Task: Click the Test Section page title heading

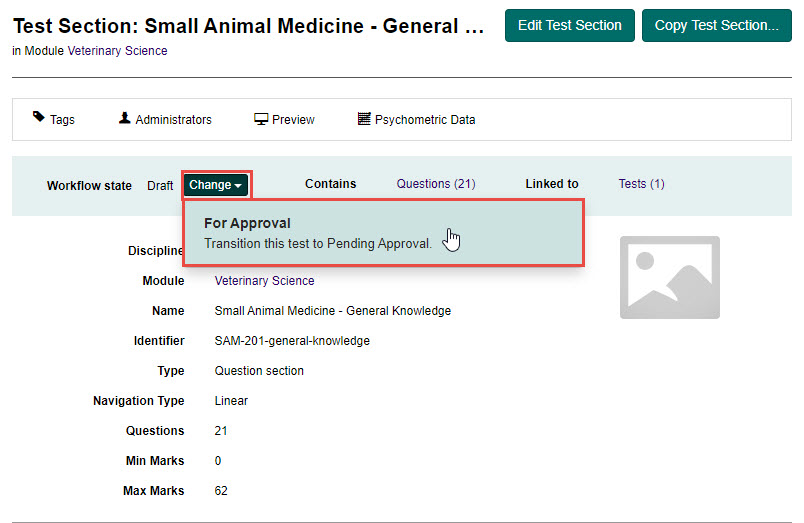Action: [x=248, y=27]
